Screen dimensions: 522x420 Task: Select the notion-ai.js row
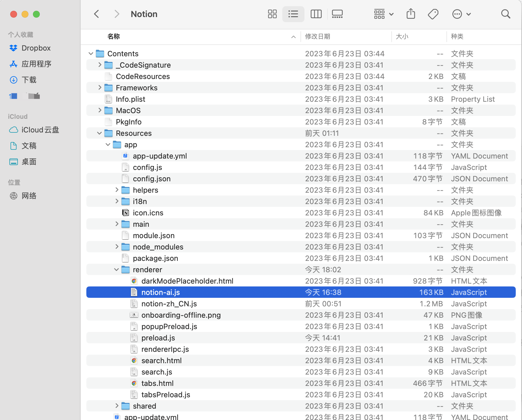click(301, 292)
